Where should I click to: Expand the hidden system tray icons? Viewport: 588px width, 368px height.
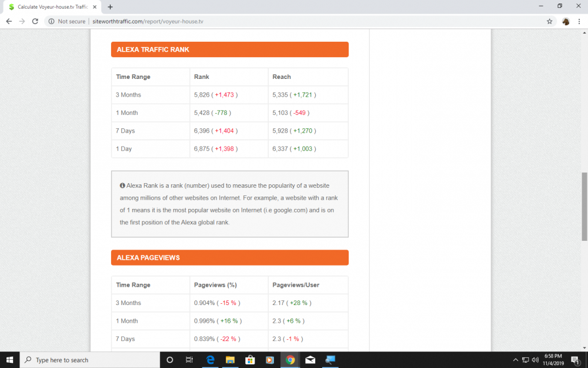tap(516, 360)
